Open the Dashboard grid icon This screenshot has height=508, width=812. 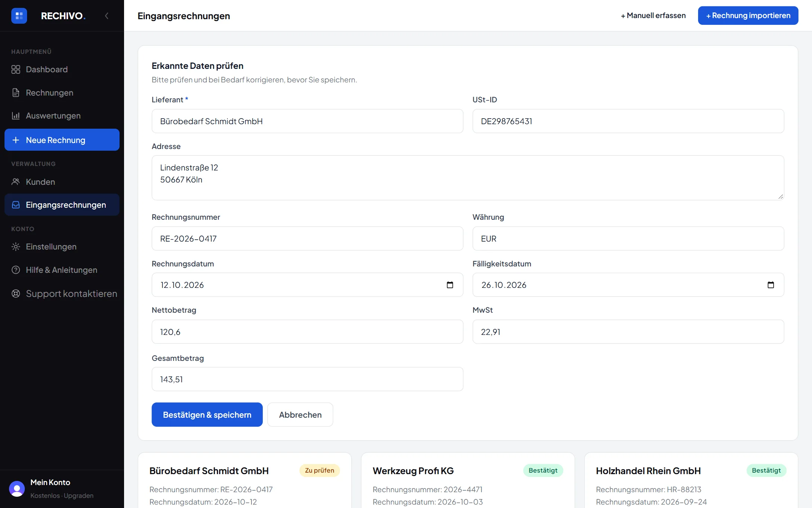(16, 70)
